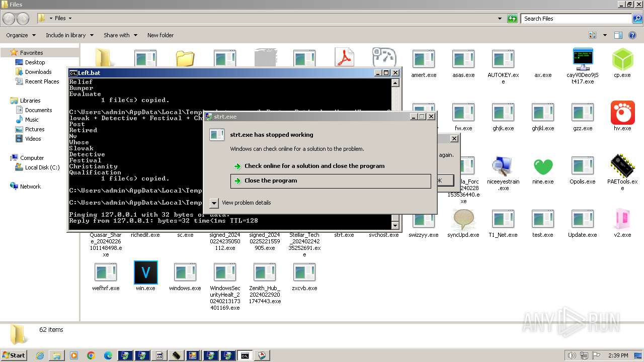Open the amert.exe file icon
The width and height of the screenshot is (644, 362).
(x=424, y=59)
